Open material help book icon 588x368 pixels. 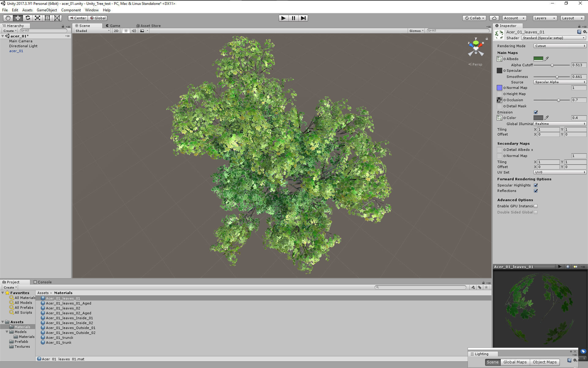pos(579,32)
